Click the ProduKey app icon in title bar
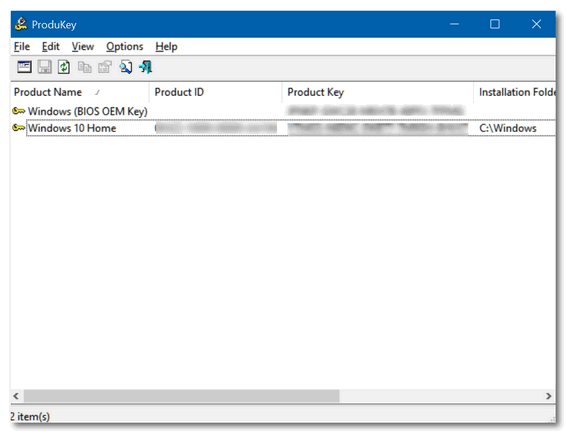This screenshot has height=434, width=567. pyautogui.click(x=21, y=24)
